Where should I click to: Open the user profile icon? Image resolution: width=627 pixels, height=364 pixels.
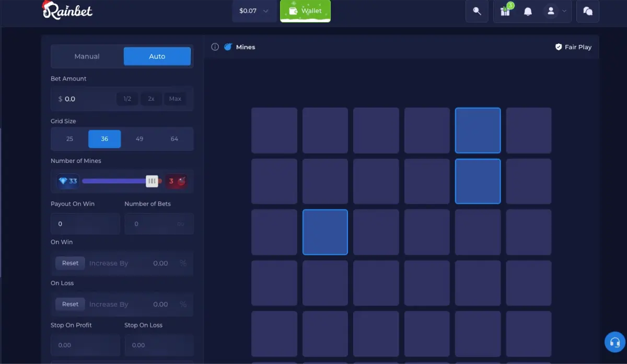click(551, 11)
